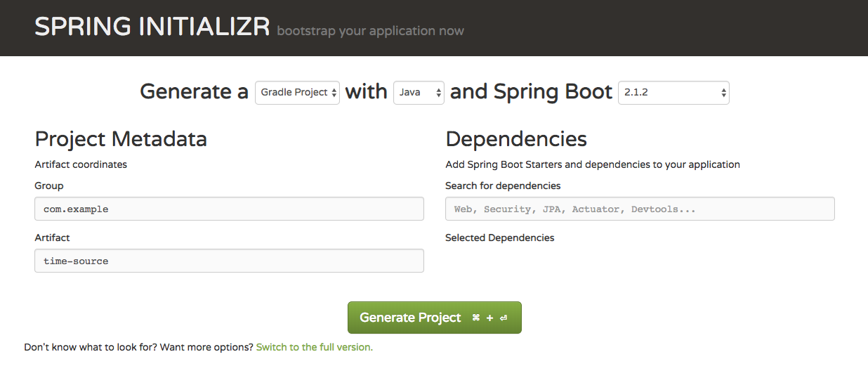Focus the Search for dependencies box
Image resolution: width=868 pixels, height=378 pixels.
click(x=640, y=209)
